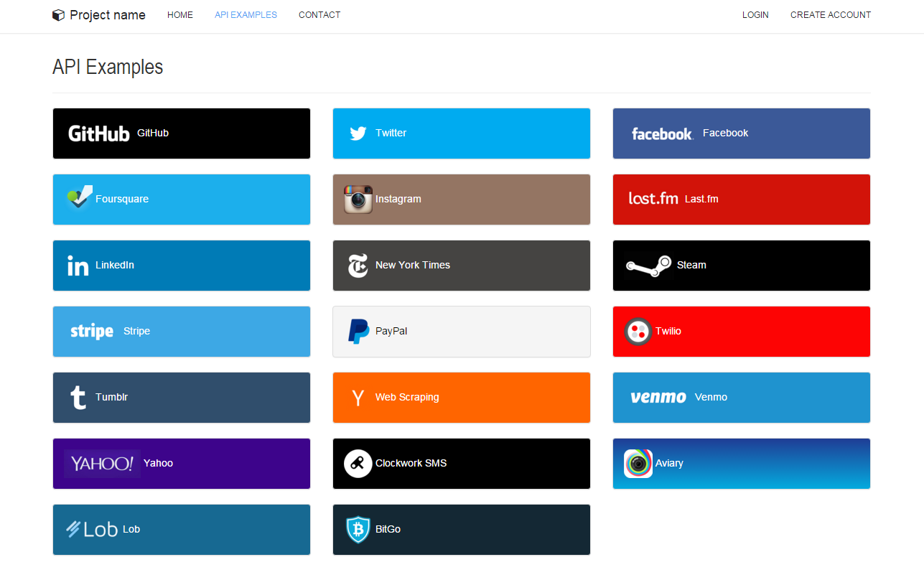924x585 pixels.
Task: Click the Twitter bird icon
Action: (x=358, y=134)
